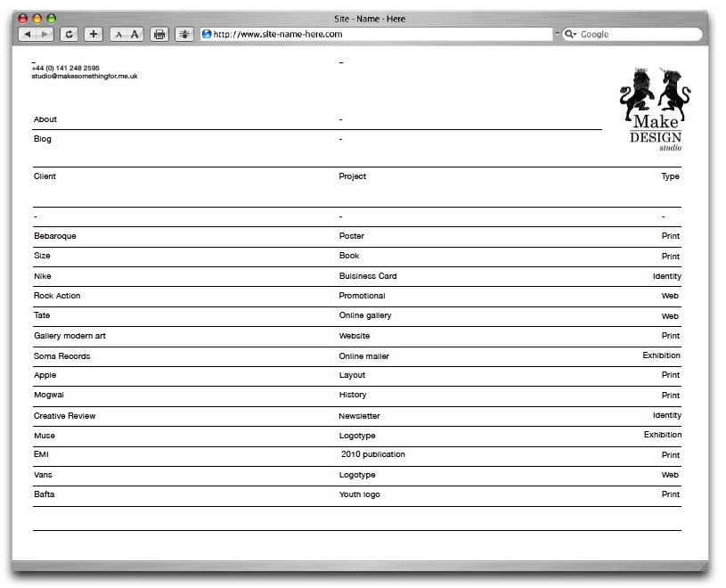The image size is (726, 588).
Task: Click the browser forward arrow
Action: 45,34
